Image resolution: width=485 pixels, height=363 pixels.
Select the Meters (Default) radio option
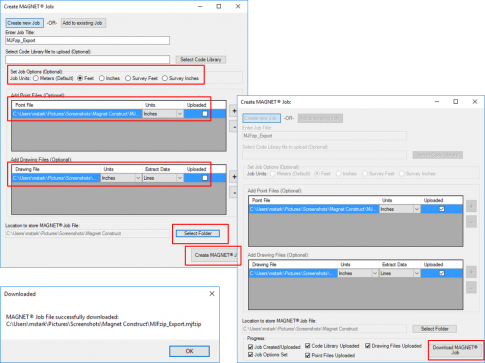[36, 78]
